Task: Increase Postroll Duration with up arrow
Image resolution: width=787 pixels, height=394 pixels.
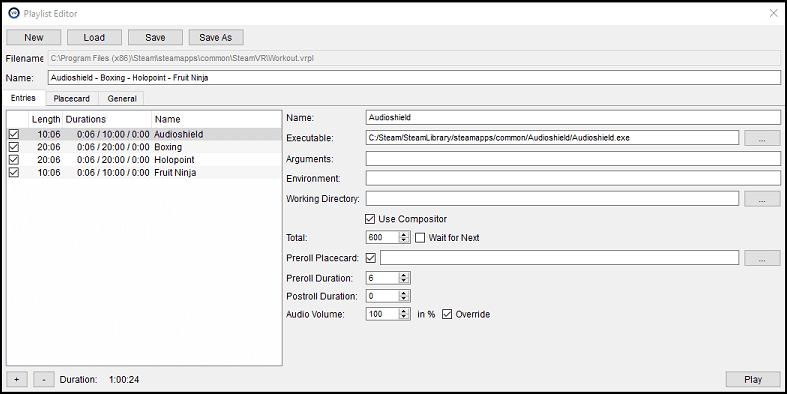Action: click(404, 293)
